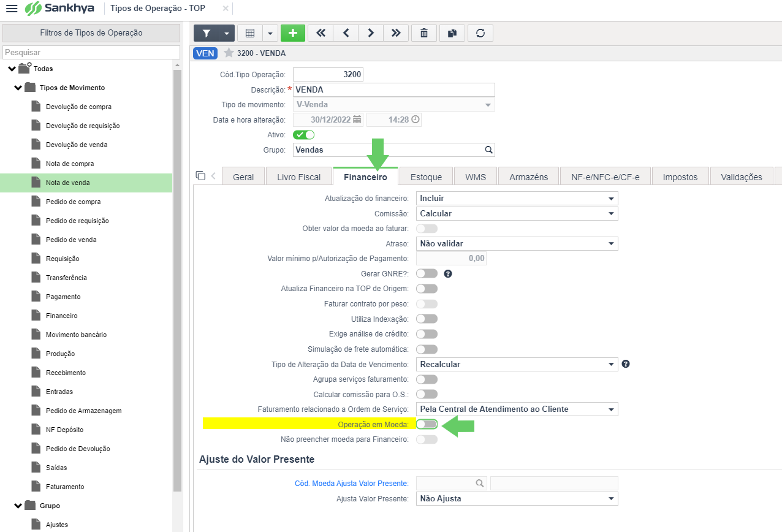Click Filtros de Tipos de Operação button
This screenshot has width=782, height=532.
point(91,32)
